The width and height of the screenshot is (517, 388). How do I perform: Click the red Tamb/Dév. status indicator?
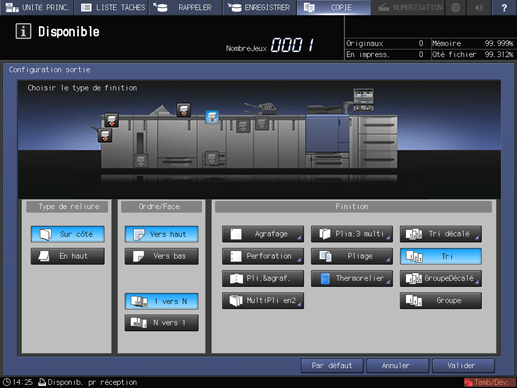(489, 382)
